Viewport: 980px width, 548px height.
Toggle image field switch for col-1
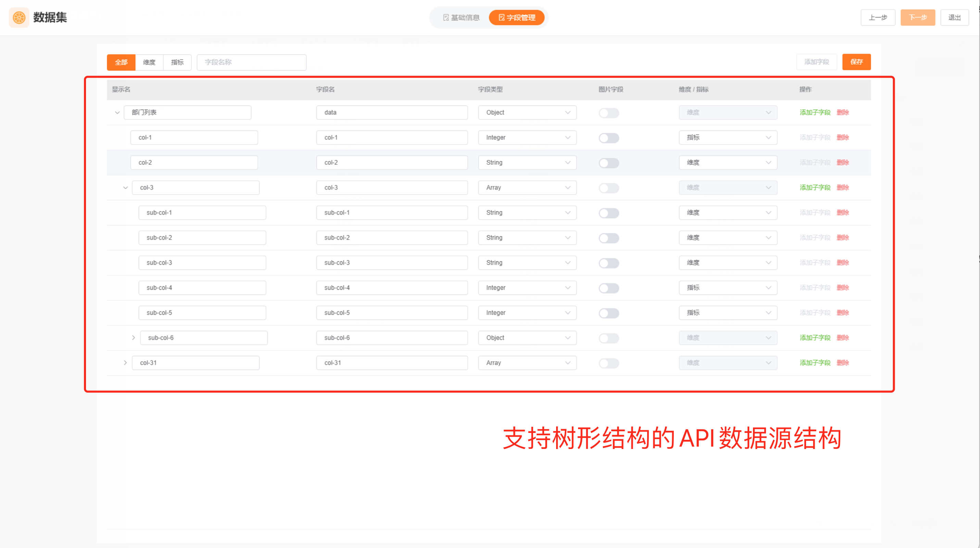point(609,138)
